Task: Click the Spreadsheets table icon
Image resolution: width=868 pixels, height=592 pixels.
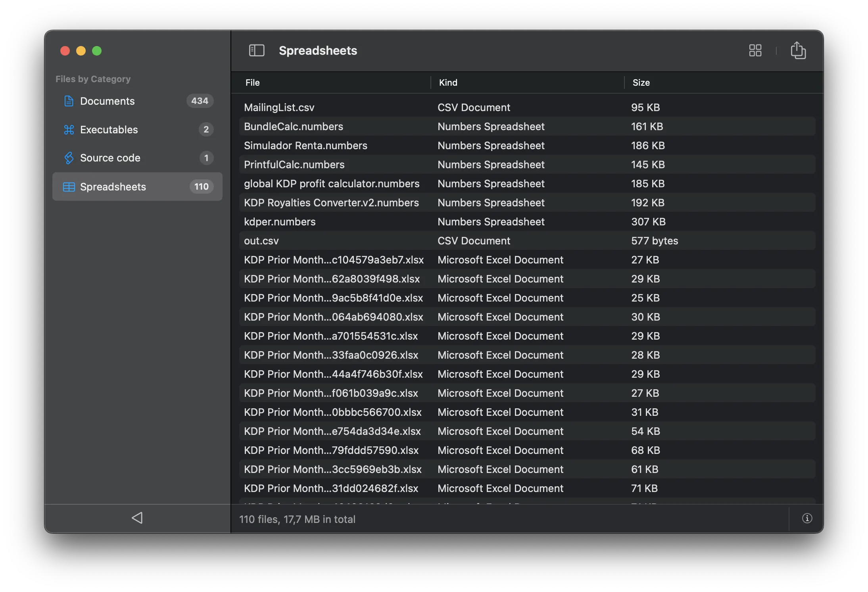Action: click(x=69, y=187)
